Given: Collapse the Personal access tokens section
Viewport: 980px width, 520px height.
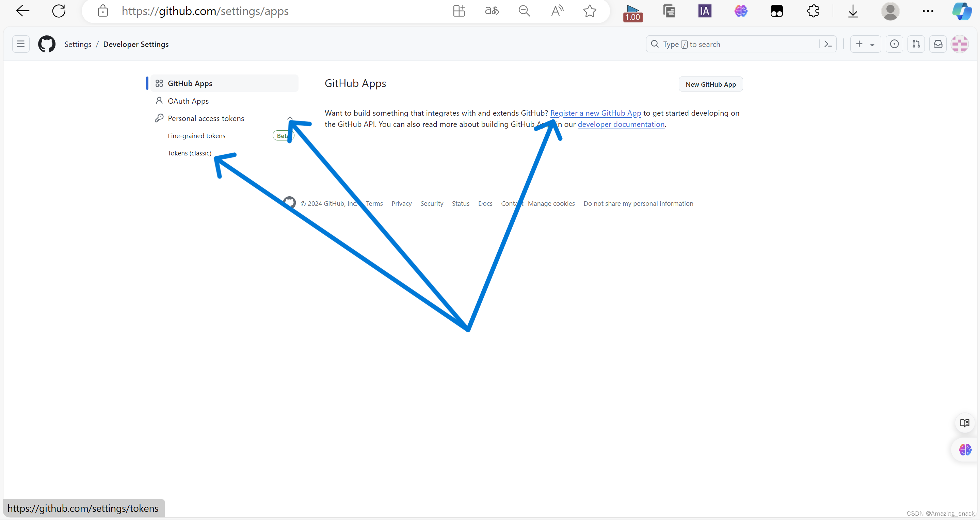Looking at the screenshot, I should [290, 118].
